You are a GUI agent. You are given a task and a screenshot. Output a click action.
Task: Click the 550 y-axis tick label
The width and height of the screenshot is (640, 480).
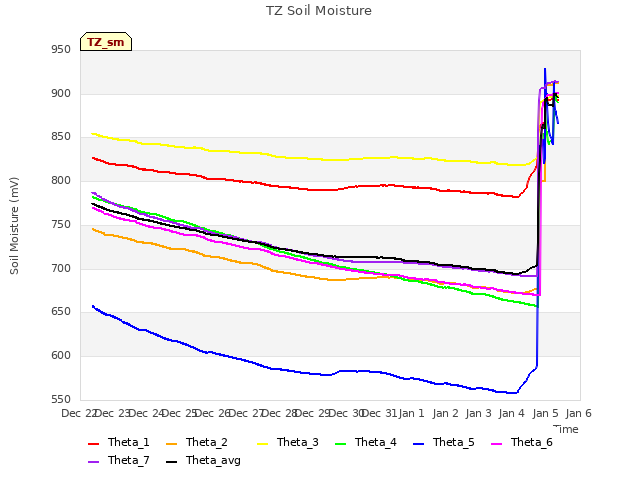coord(61,400)
